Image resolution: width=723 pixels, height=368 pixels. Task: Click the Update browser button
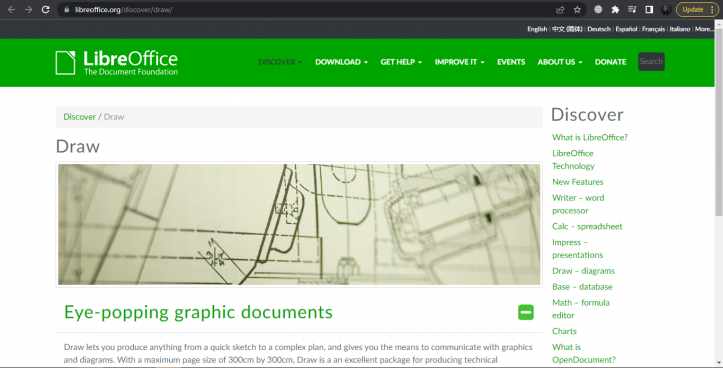(697, 10)
